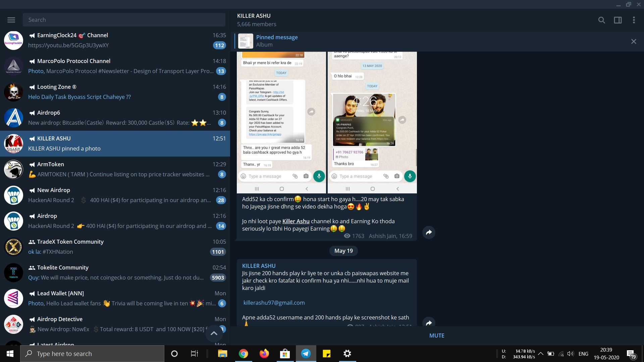Open left WhatsApp screenshot image
Screen dimensions: 644x362
[281, 122]
